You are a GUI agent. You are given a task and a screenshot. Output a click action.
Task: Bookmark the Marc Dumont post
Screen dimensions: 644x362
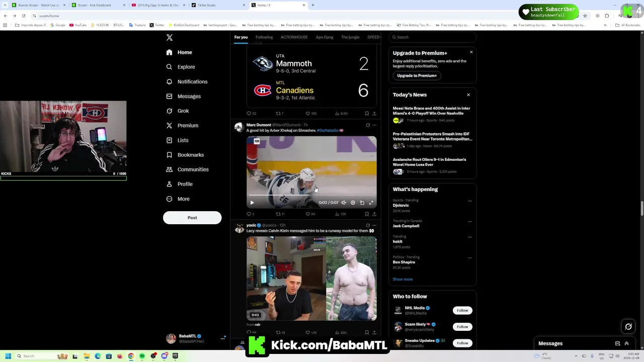367,214
